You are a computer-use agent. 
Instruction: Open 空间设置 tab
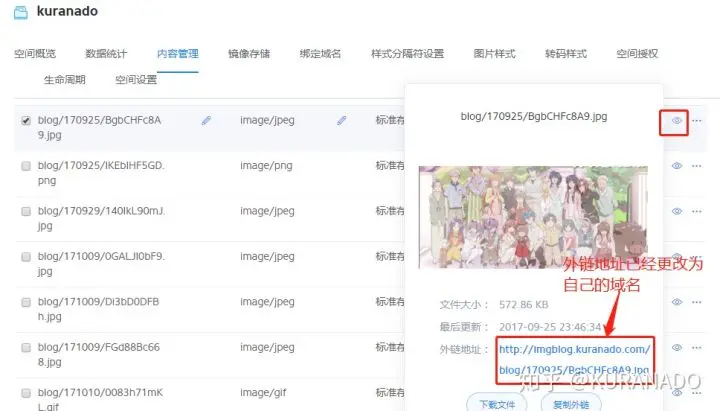tap(136, 80)
